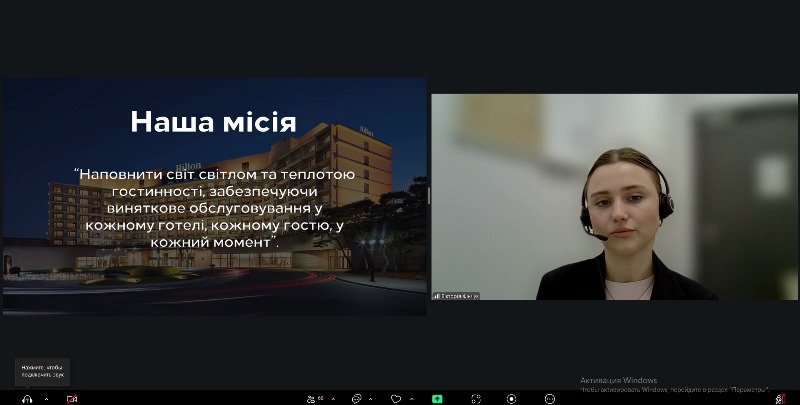Open reactions heart icon

pyautogui.click(x=396, y=399)
